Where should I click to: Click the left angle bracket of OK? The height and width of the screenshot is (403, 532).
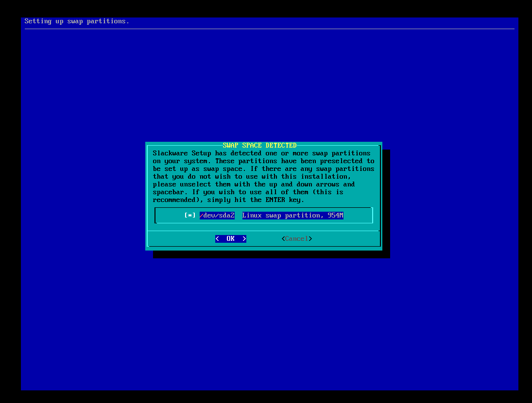click(x=217, y=238)
